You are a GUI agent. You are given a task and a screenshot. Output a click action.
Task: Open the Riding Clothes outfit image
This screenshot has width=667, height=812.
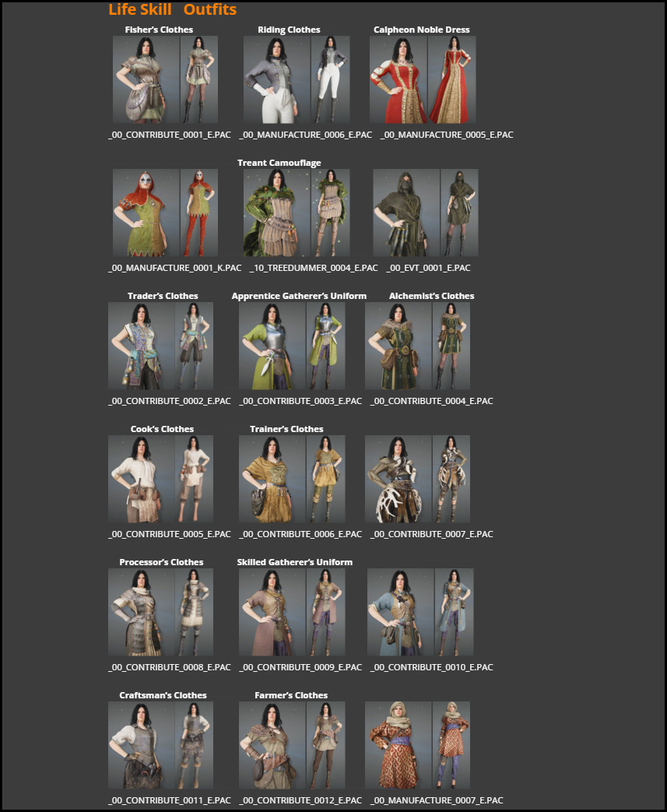point(296,79)
